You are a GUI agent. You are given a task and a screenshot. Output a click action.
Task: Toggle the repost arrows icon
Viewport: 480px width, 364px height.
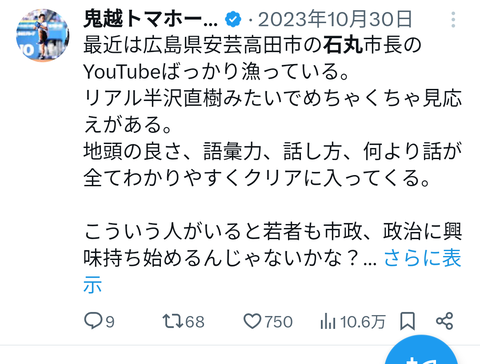coord(173,321)
